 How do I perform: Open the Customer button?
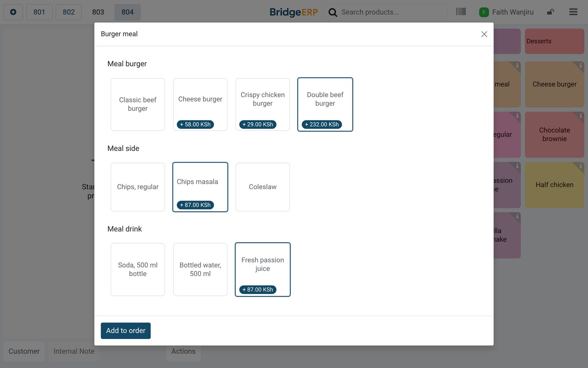pyautogui.click(x=24, y=351)
